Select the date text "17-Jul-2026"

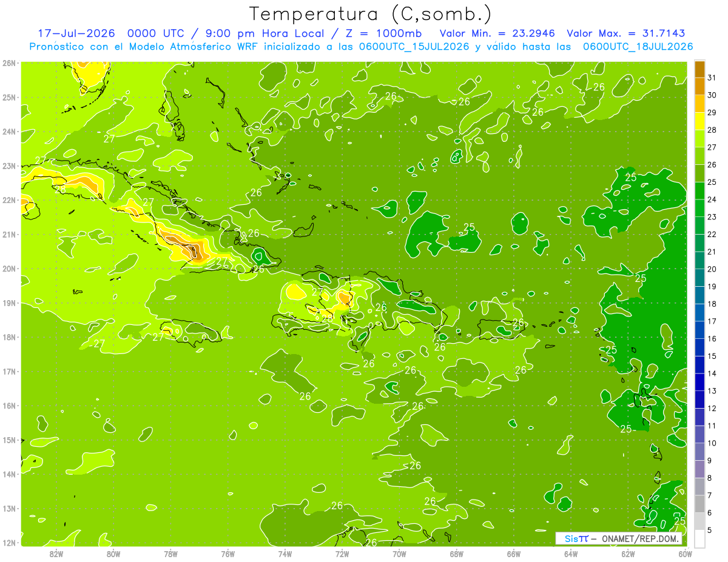pos(76,33)
